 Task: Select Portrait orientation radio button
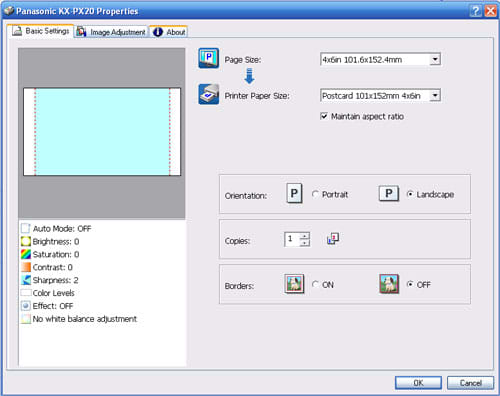coord(315,194)
